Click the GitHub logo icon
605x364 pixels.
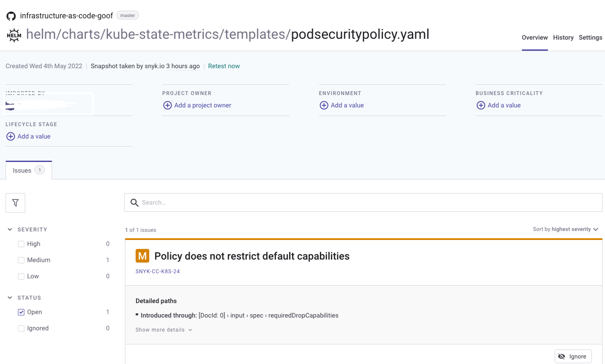point(11,16)
